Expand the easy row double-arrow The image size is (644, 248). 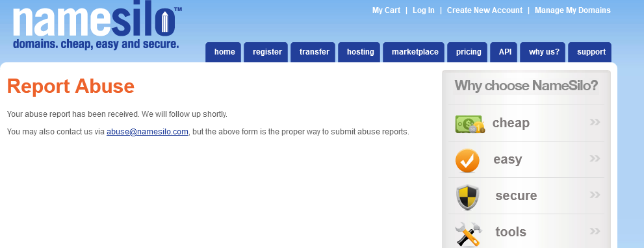tap(595, 158)
